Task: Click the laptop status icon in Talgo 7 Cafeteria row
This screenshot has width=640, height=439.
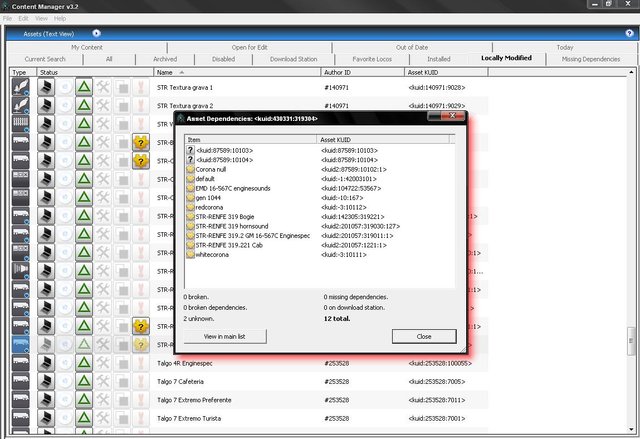Action: [x=46, y=381]
